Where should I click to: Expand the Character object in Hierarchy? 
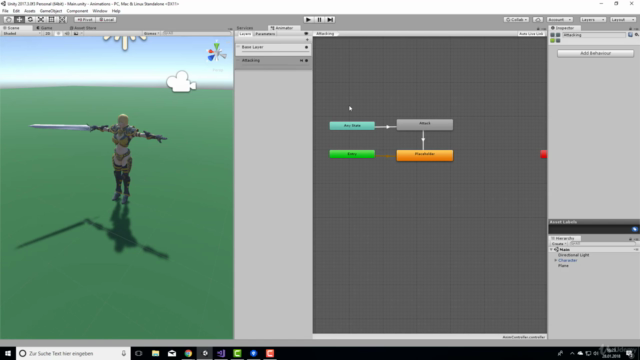[x=556, y=260]
